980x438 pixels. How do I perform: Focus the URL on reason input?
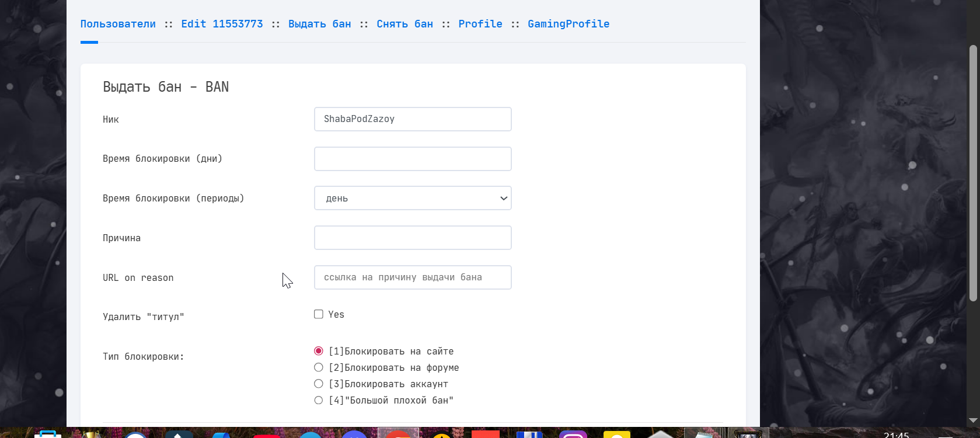click(x=413, y=277)
